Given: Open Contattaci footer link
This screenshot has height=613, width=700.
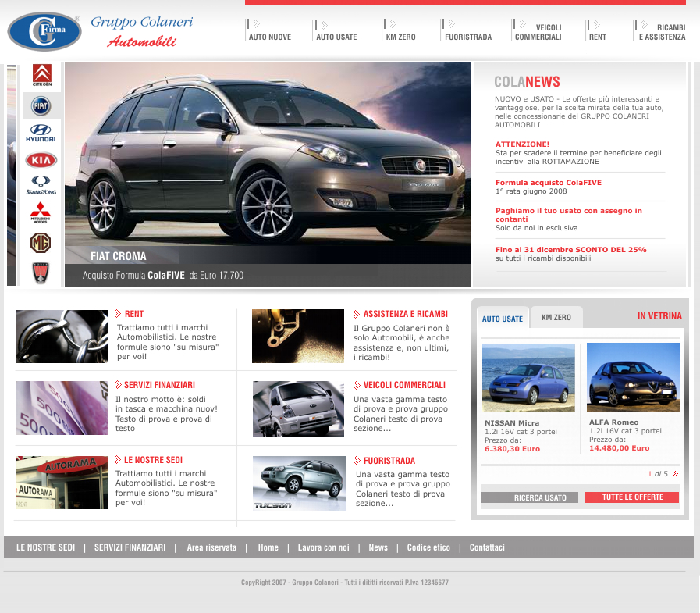Looking at the screenshot, I should (x=487, y=547).
